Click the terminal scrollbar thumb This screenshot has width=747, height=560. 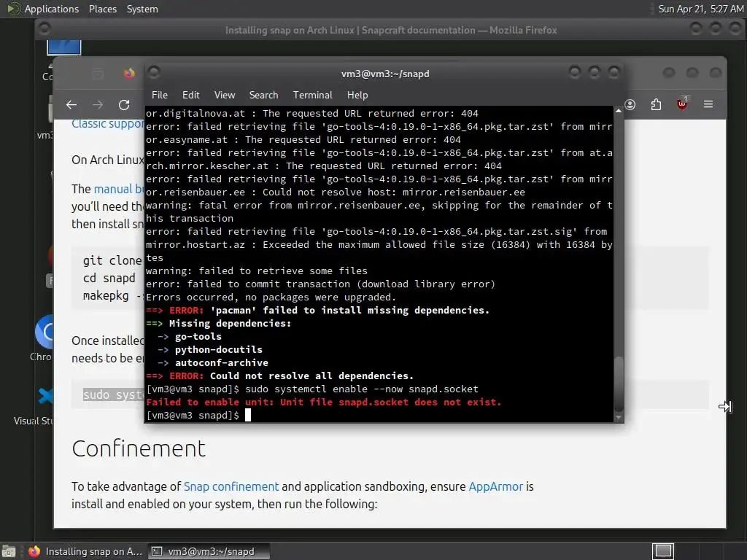tap(619, 384)
